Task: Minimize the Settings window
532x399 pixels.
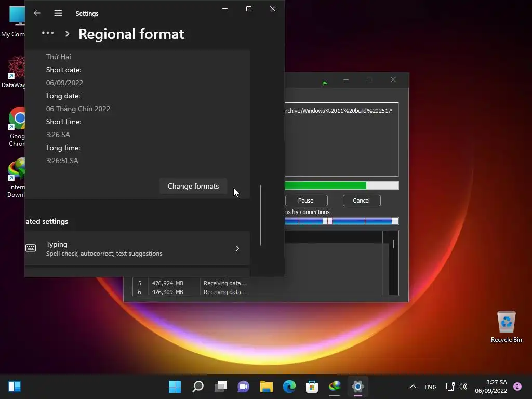Action: [225, 9]
